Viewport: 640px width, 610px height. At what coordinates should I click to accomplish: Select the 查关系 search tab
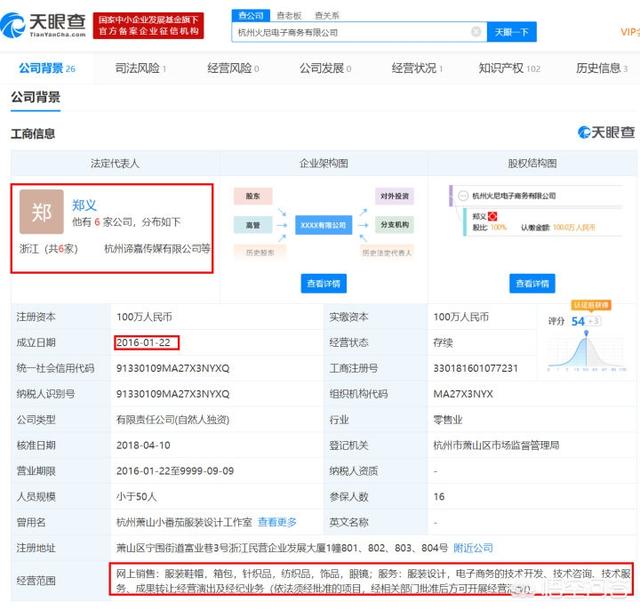tap(327, 16)
